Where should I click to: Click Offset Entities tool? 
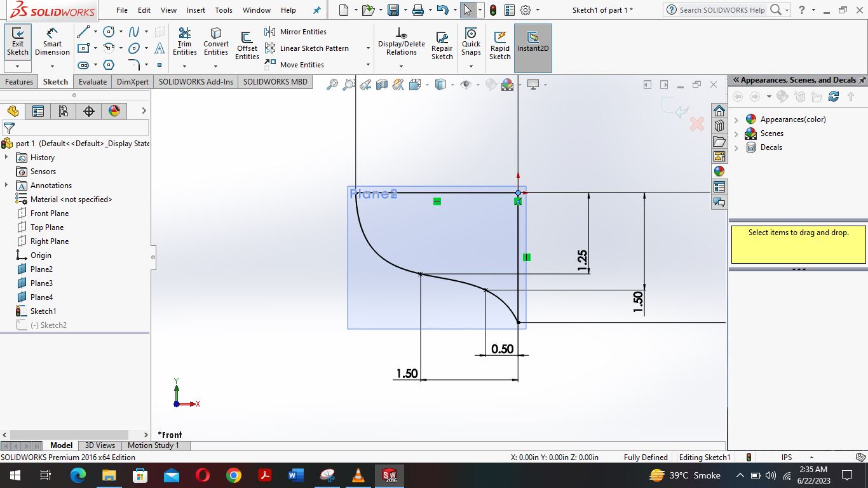click(x=247, y=46)
